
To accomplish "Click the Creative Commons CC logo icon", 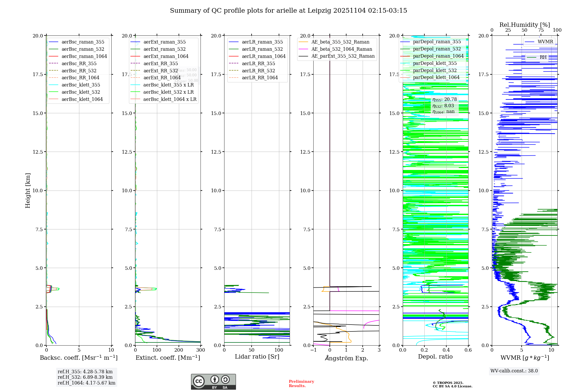I will (x=199, y=381).
